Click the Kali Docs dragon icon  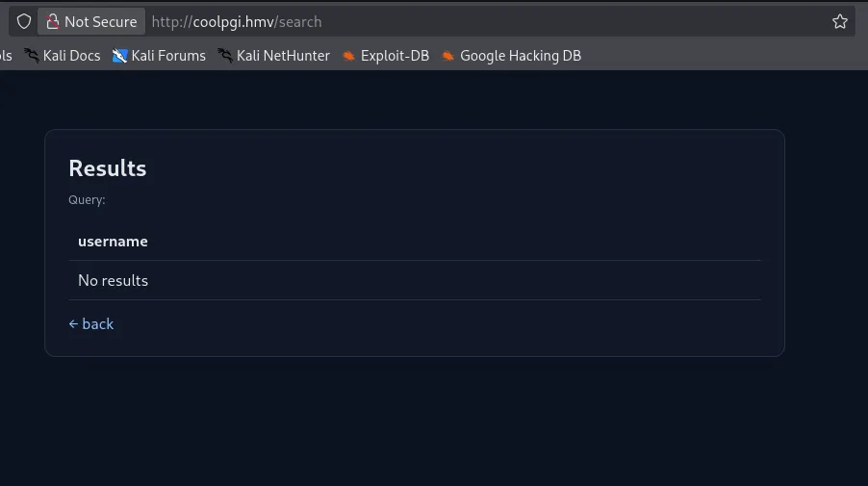32,56
